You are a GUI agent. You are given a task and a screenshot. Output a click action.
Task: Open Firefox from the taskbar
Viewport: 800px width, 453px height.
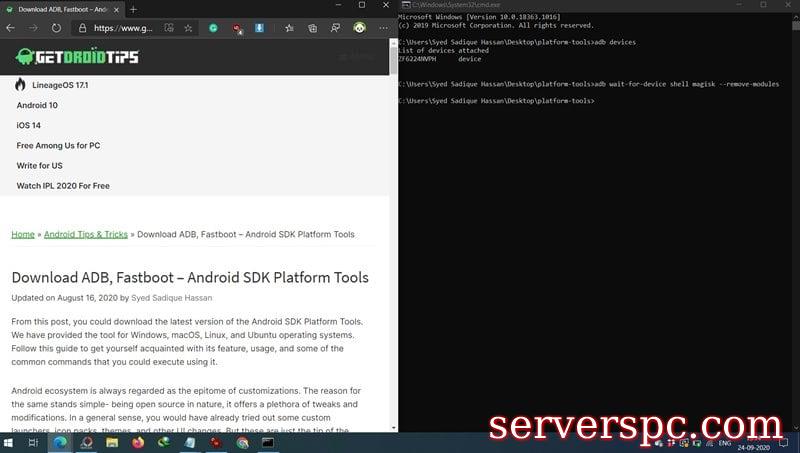pos(138,442)
